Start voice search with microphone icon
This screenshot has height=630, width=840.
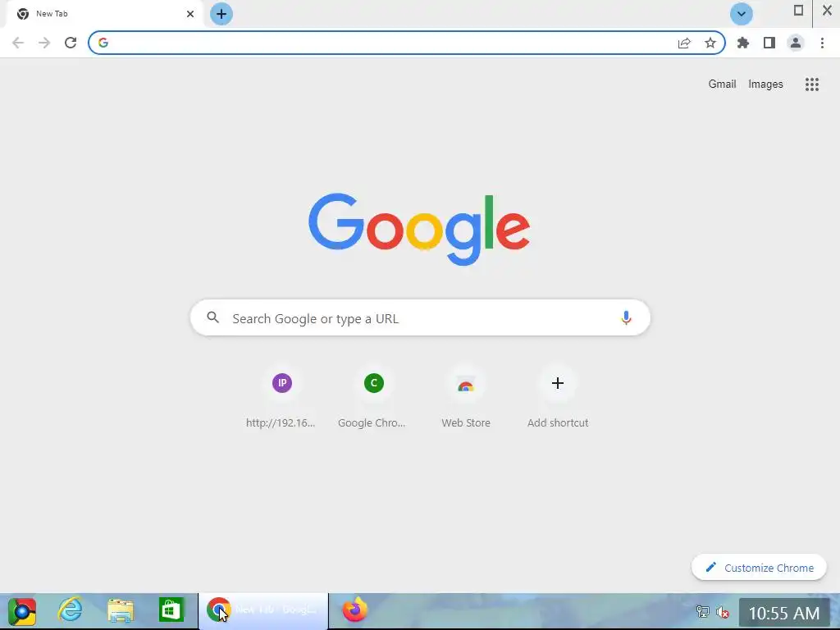click(626, 317)
